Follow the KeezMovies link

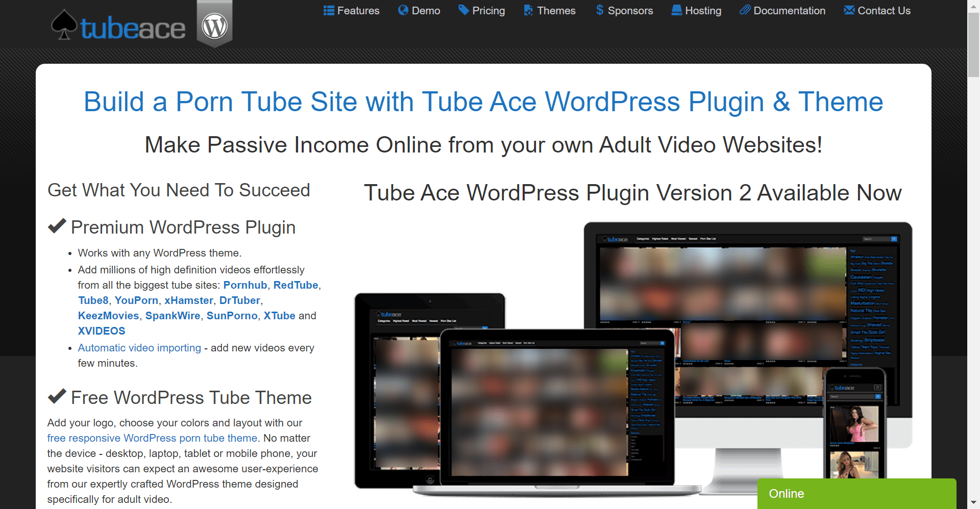click(109, 316)
